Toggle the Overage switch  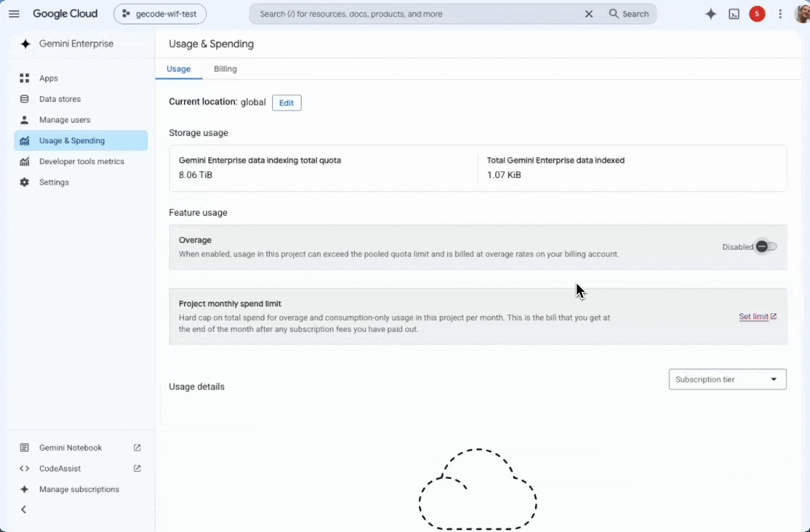coord(766,247)
